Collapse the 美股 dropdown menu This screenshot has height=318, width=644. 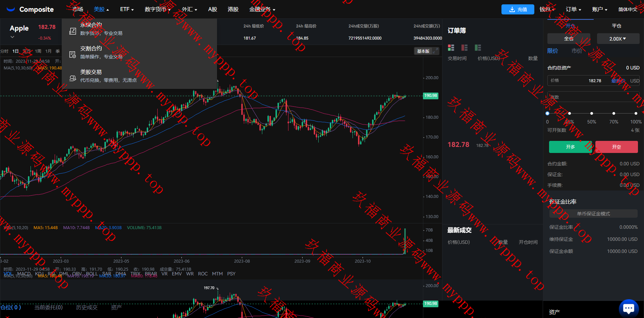point(101,9)
